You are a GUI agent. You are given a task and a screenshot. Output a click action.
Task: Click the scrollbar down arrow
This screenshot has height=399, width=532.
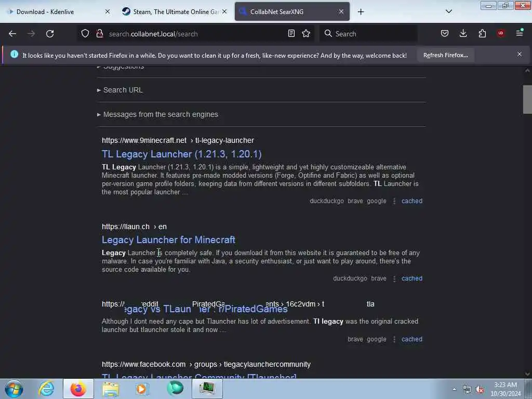coord(527,374)
